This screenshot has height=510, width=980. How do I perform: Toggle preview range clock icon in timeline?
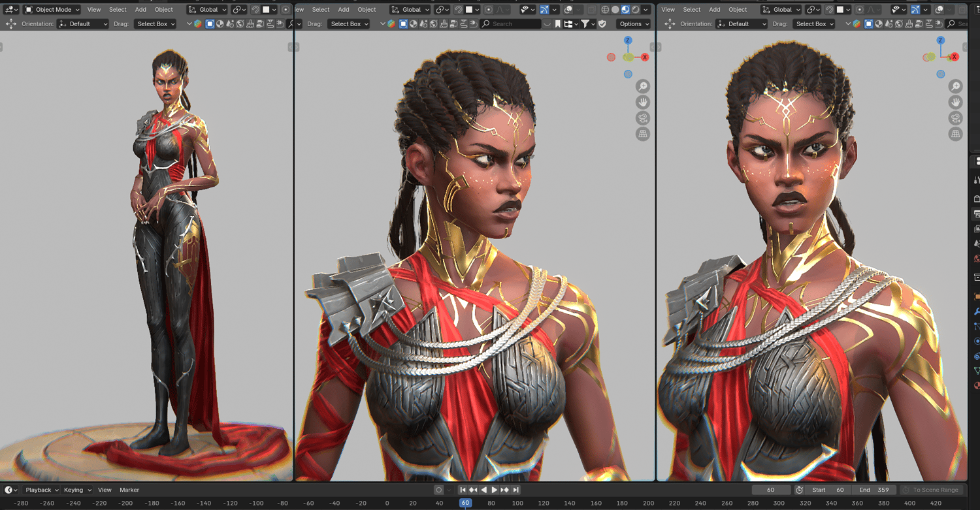(799, 490)
